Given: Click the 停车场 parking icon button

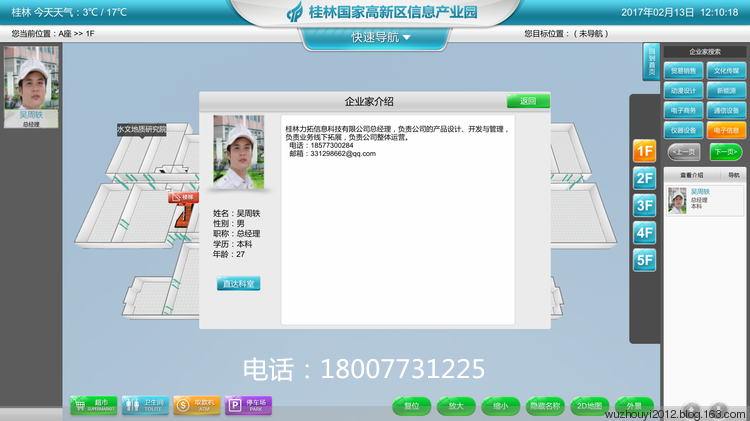Looking at the screenshot, I should (x=248, y=405).
